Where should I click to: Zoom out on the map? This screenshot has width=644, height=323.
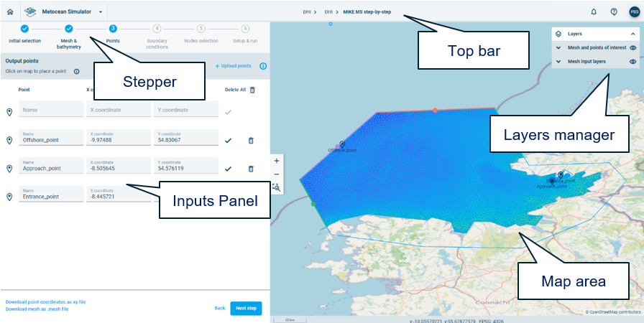click(x=277, y=174)
